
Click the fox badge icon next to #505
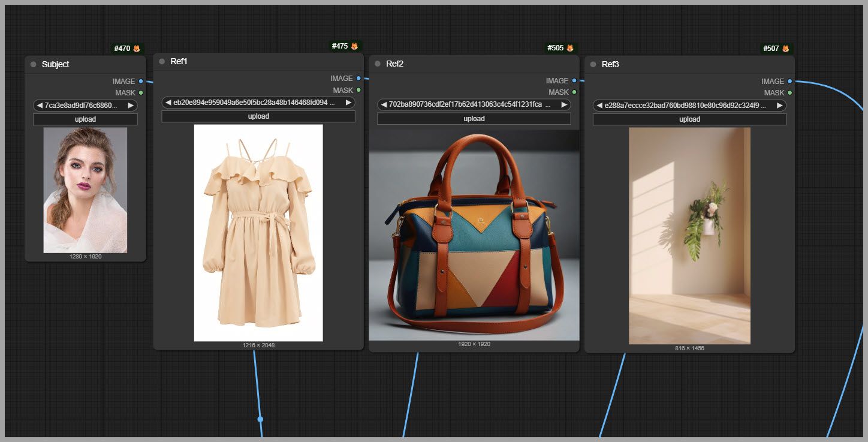[x=570, y=48]
